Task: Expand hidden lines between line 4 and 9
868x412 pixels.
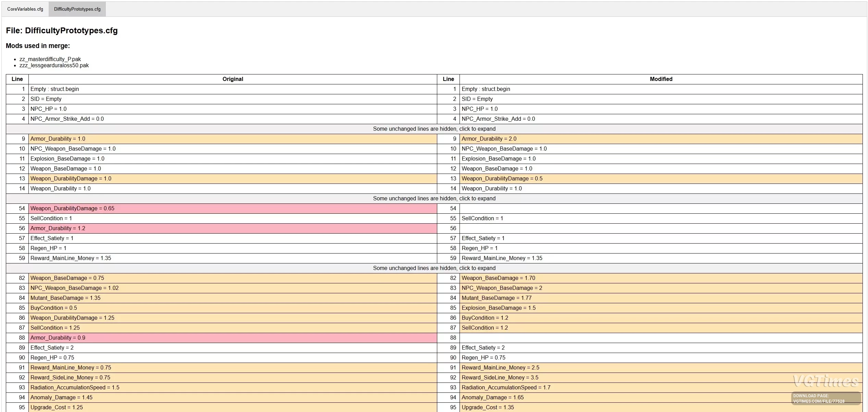Action: (x=434, y=129)
